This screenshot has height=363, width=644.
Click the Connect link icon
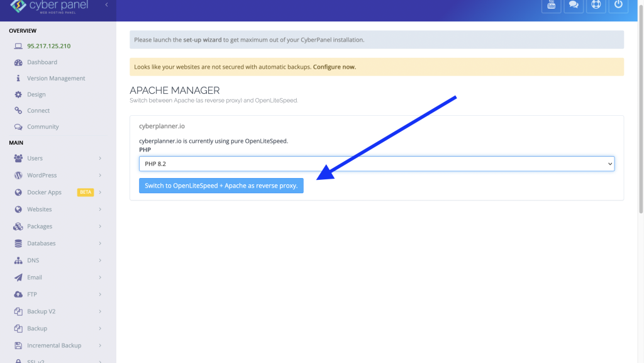point(18,111)
